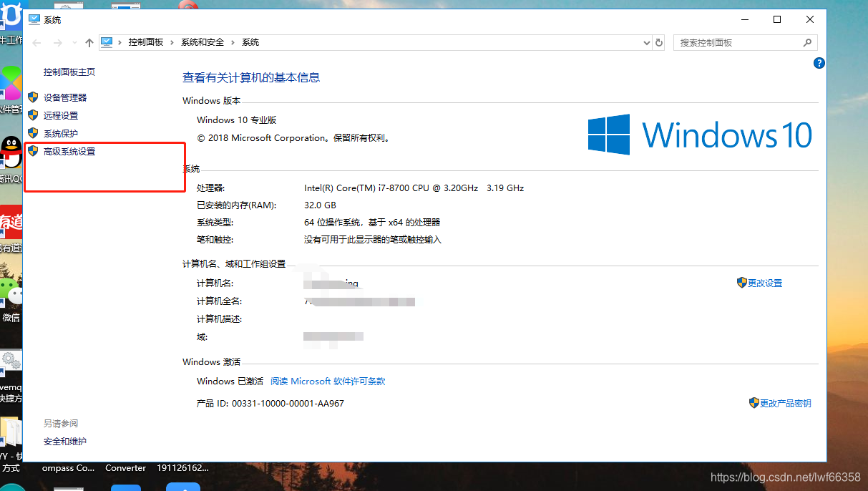Viewport: 868px width, 491px height.
Task: Select 系统和安全 breadcrumb in address bar
Action: click(x=203, y=42)
